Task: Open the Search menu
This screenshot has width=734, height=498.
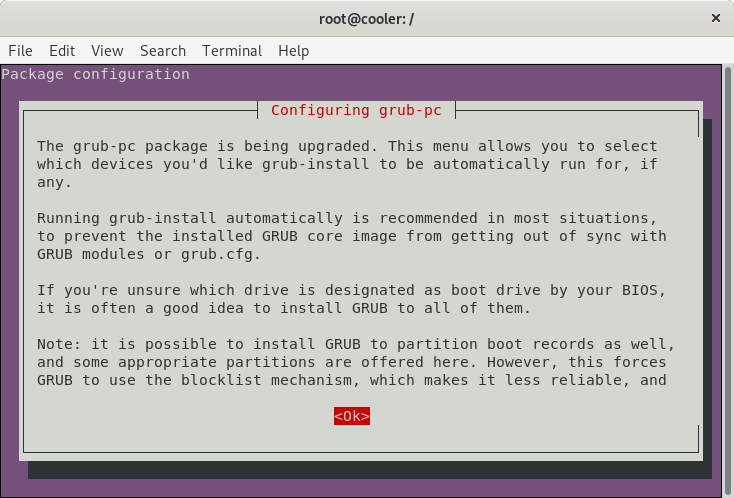Action: pos(163,51)
